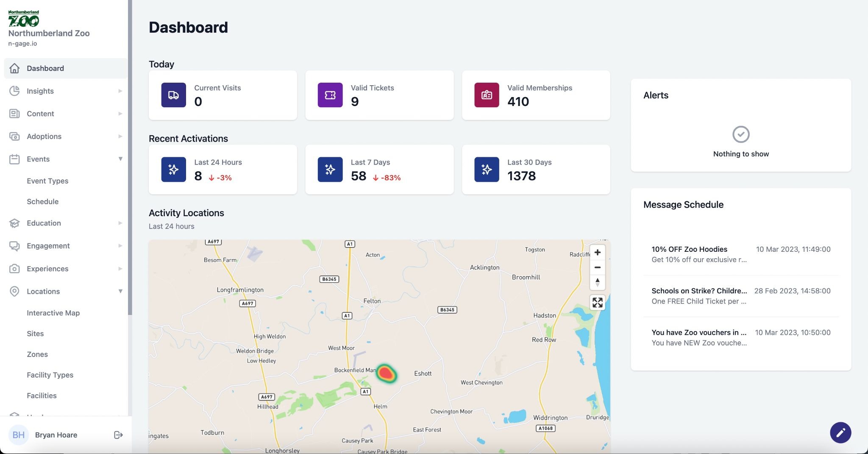Screen dimensions: 868x454
Task: Expand the Adoptions submenu arrow
Action: [120, 136]
